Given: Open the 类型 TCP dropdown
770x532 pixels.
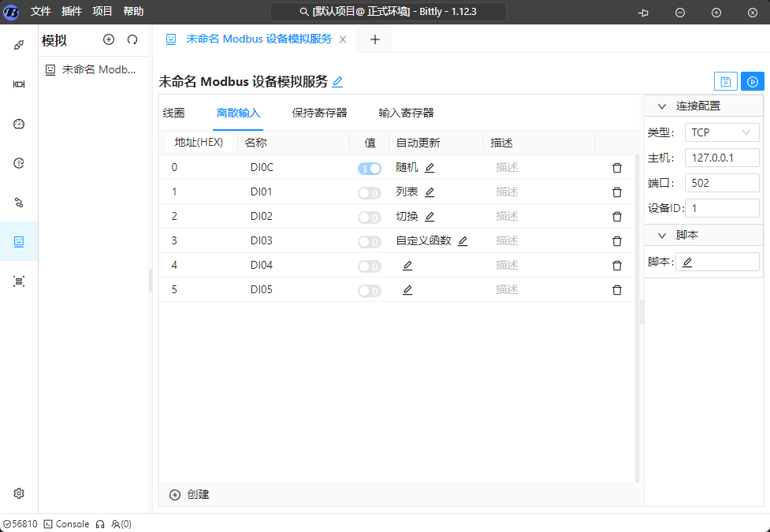Looking at the screenshot, I should 721,132.
